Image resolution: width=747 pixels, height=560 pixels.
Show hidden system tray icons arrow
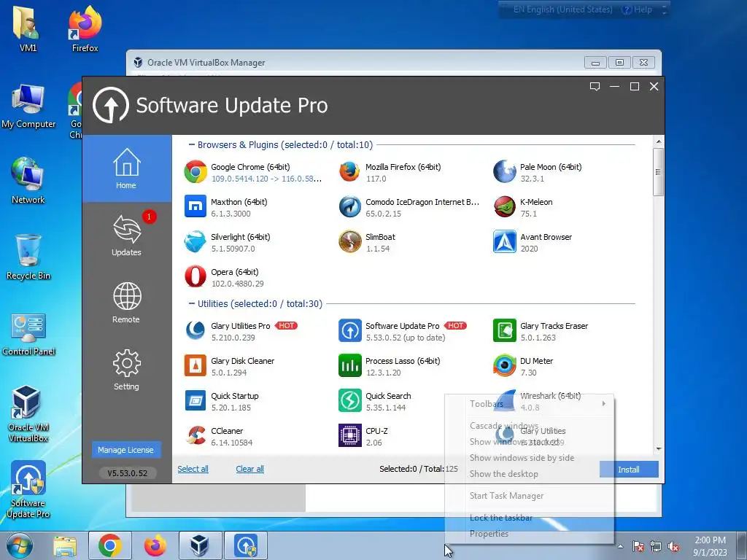click(x=620, y=546)
